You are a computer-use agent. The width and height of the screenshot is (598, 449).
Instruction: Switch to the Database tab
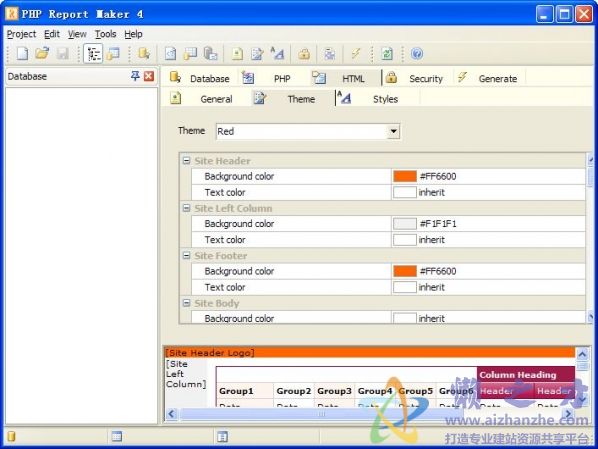200,78
